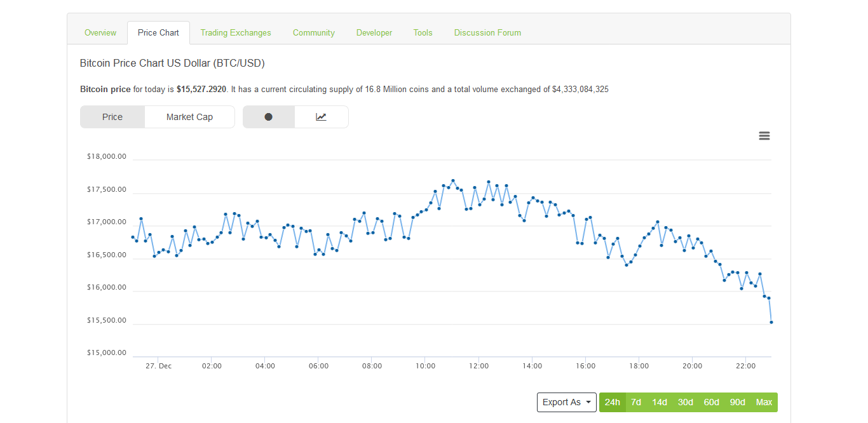The image size is (868, 423).
Task: Click the last data point on chart
Action: pyautogui.click(x=771, y=322)
